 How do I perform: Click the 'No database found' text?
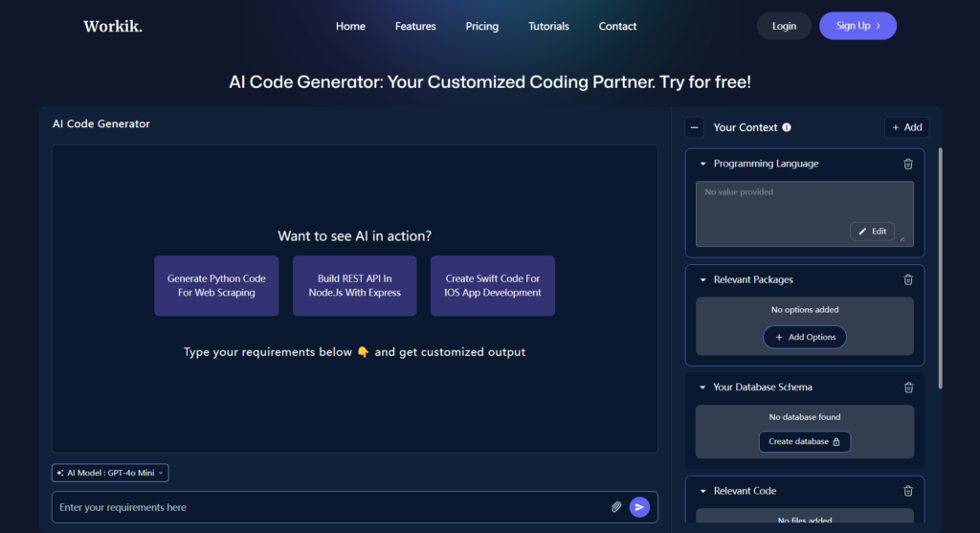pos(805,417)
